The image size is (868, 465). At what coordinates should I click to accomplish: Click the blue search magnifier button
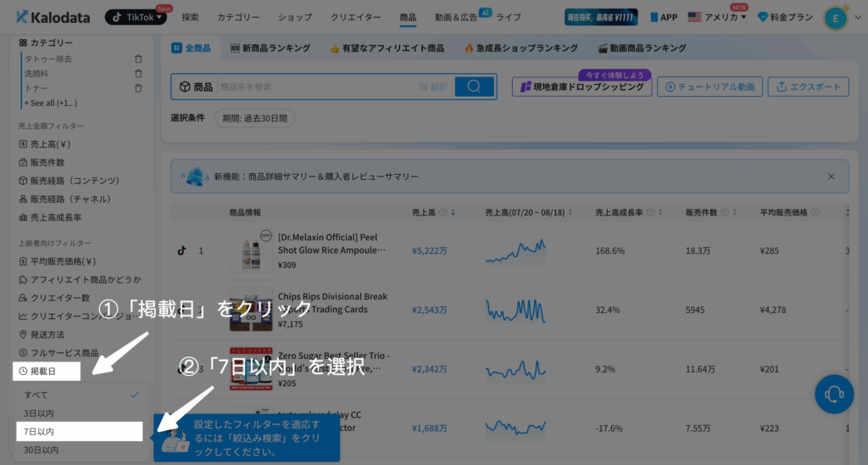(474, 87)
